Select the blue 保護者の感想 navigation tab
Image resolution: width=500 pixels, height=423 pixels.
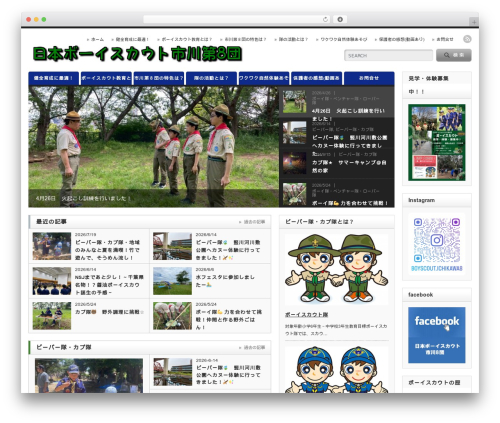316,78
